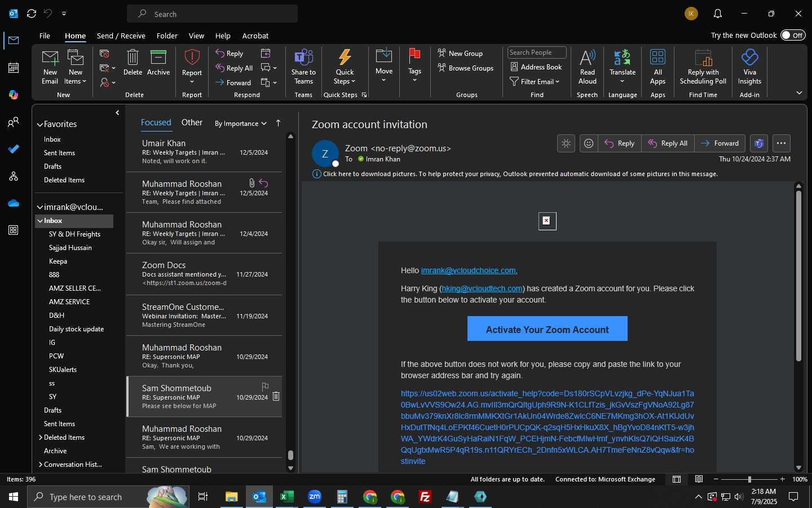Open the Quick Steps dropdown
Image resolution: width=812 pixels, height=508 pixels.
pos(345,77)
